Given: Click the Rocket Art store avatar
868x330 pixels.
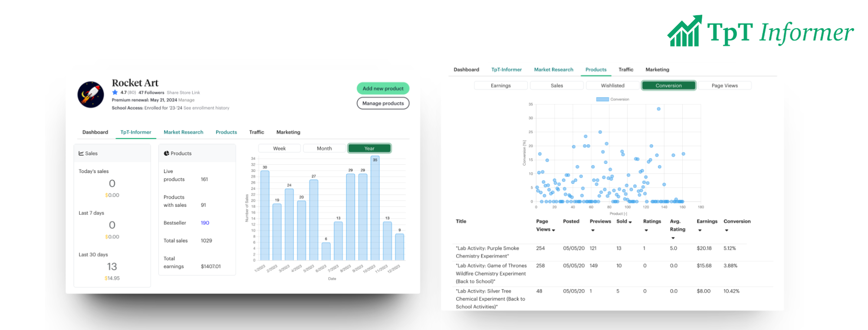Looking at the screenshot, I should (91, 95).
